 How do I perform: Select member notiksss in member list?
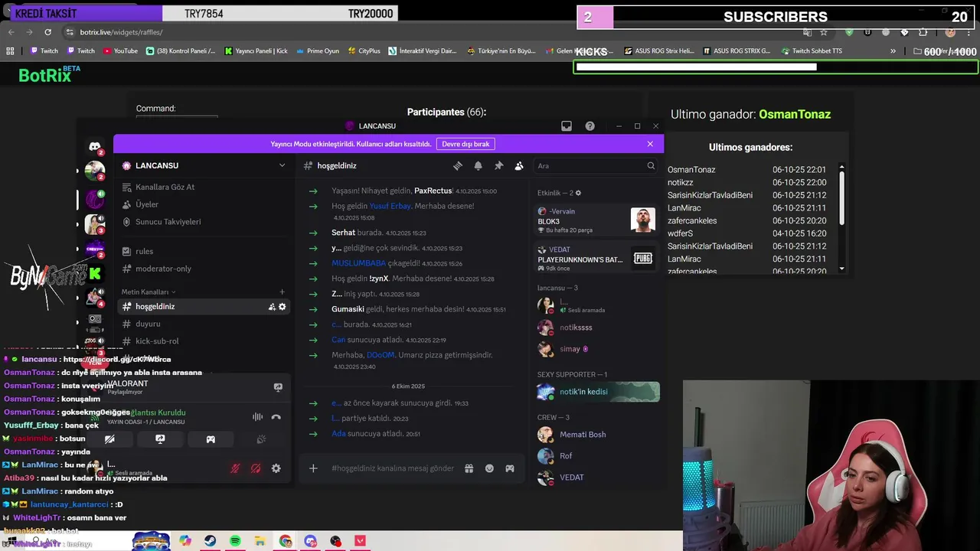[596, 328]
